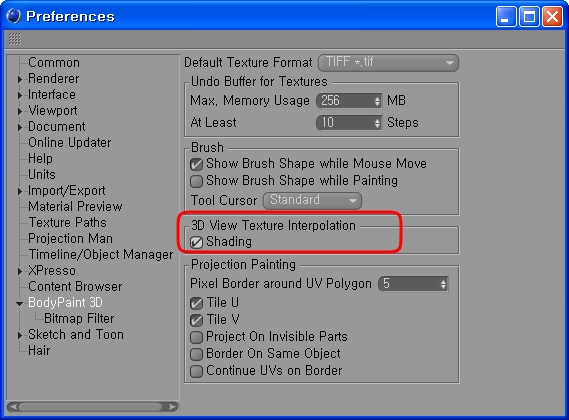Image resolution: width=569 pixels, height=420 pixels.
Task: Click the right arrow of horizontal scrollbar
Action: tap(173, 407)
